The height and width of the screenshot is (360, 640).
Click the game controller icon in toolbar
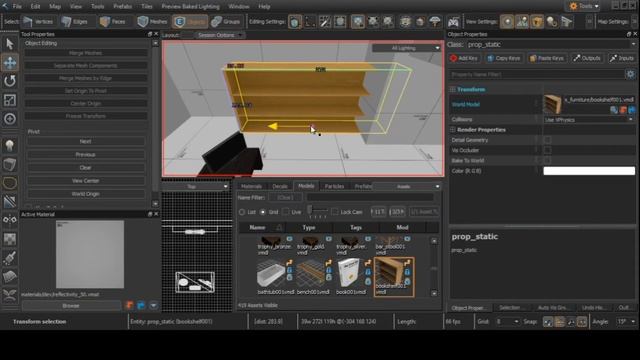(x=453, y=22)
